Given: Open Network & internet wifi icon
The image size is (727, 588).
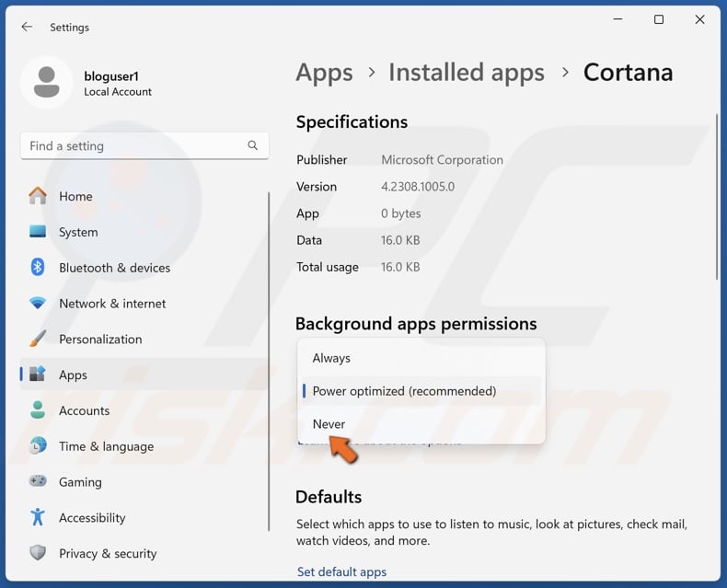Looking at the screenshot, I should (x=38, y=304).
